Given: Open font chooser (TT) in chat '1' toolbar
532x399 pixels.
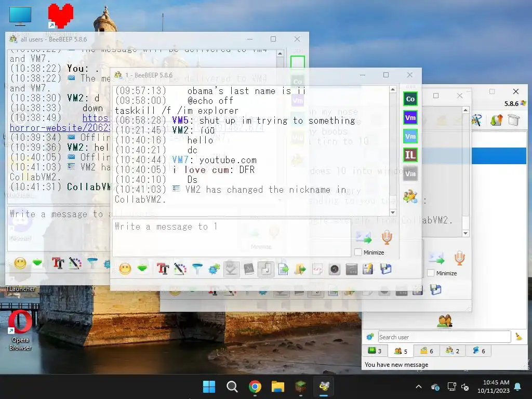Looking at the screenshot, I should (x=163, y=269).
